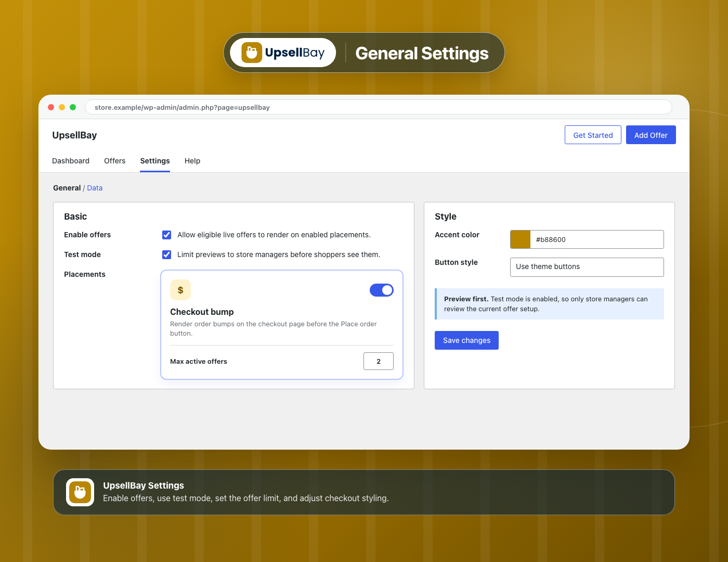The image size is (728, 562).
Task: Select the General settings subsection
Action: [x=67, y=188]
